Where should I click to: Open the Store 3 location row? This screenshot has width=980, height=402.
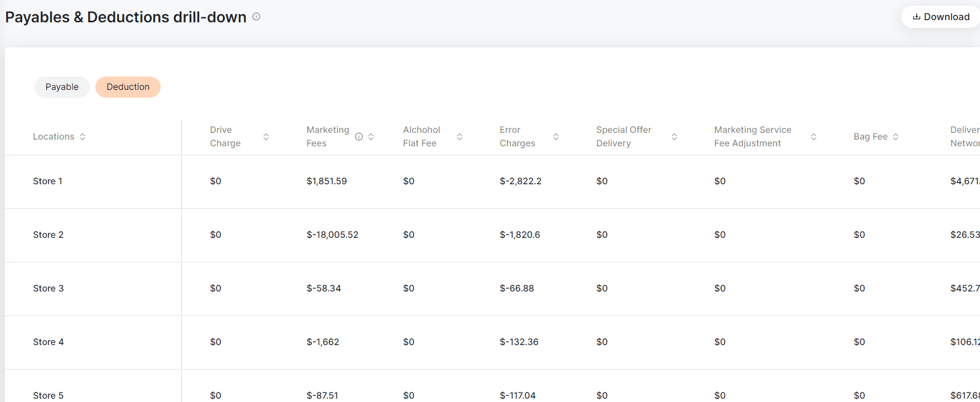[x=49, y=289]
